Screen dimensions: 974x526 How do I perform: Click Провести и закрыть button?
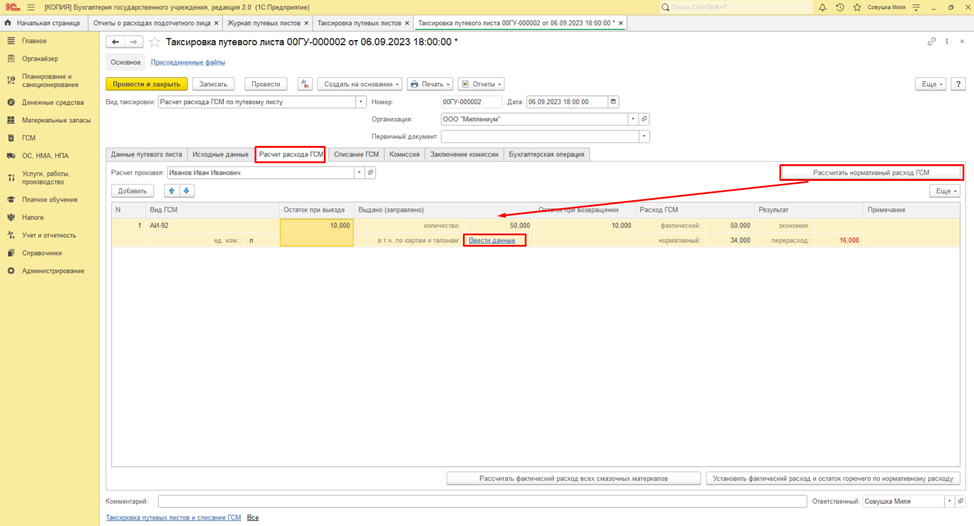click(x=147, y=84)
